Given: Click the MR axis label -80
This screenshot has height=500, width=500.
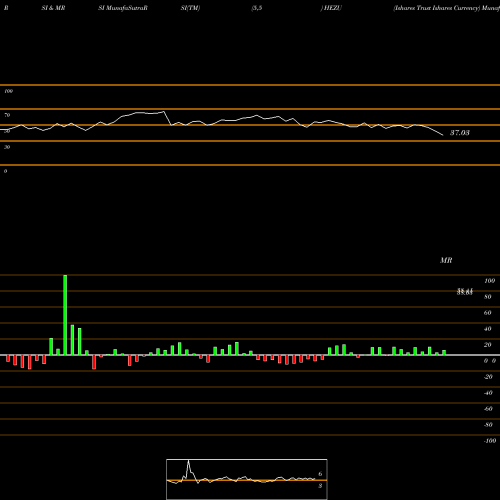Looking at the screenshot, I should click(488, 425).
